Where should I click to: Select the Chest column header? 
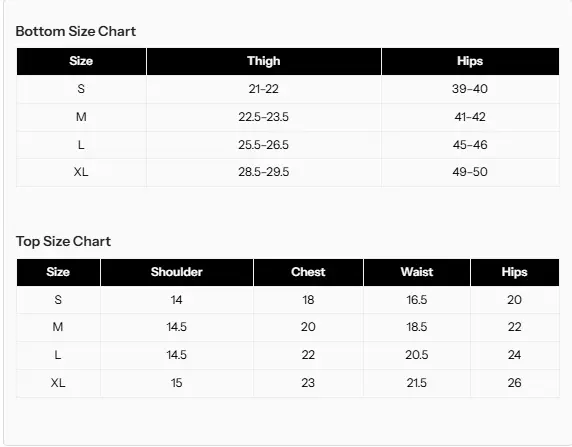click(x=308, y=272)
